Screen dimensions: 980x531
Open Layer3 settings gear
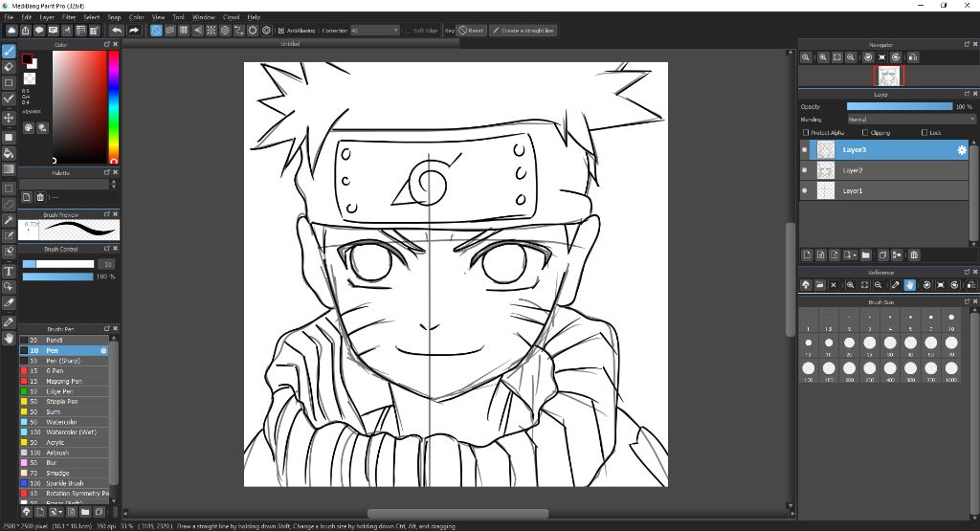(961, 150)
